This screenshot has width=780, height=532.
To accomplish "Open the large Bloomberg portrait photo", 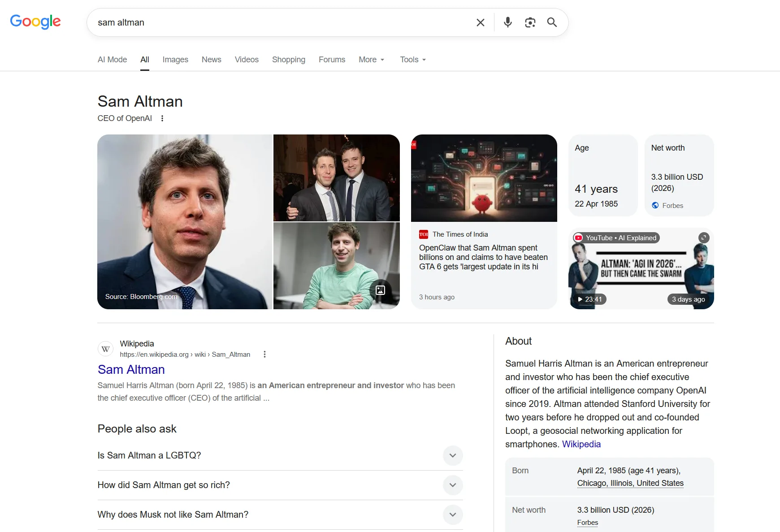I will point(185,222).
